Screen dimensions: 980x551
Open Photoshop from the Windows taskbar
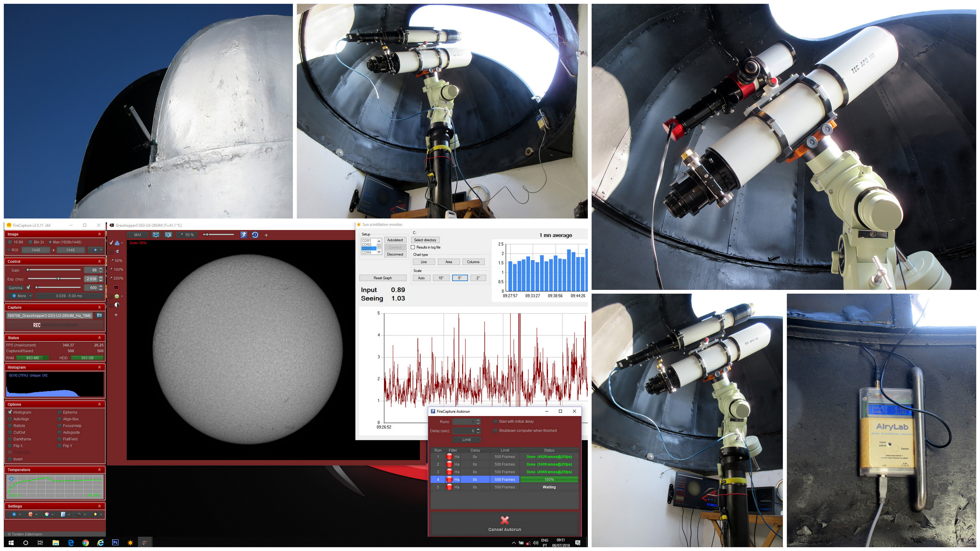coord(115,543)
